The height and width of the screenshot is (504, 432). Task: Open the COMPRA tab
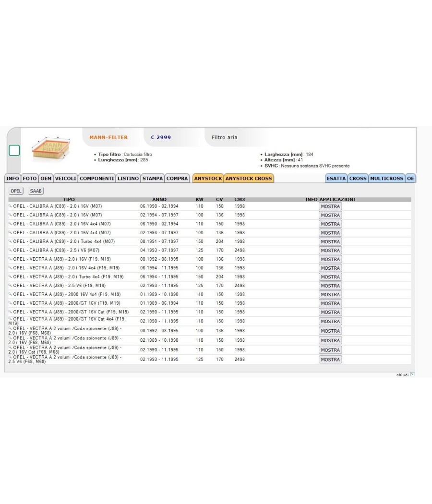point(177,179)
